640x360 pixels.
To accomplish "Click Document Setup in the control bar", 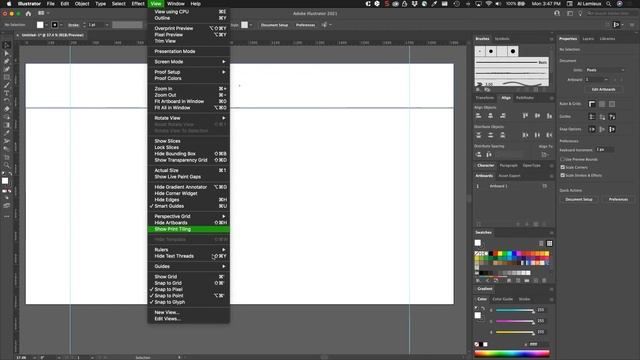I will (274, 25).
